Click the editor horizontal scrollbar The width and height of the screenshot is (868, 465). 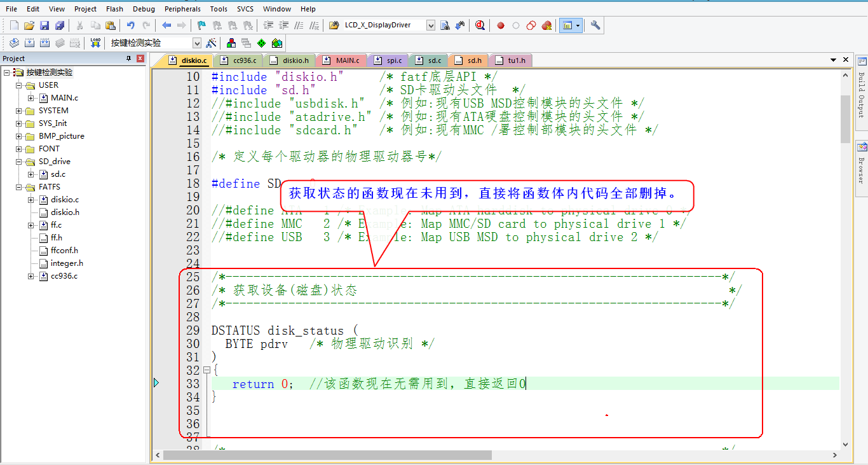(327, 455)
